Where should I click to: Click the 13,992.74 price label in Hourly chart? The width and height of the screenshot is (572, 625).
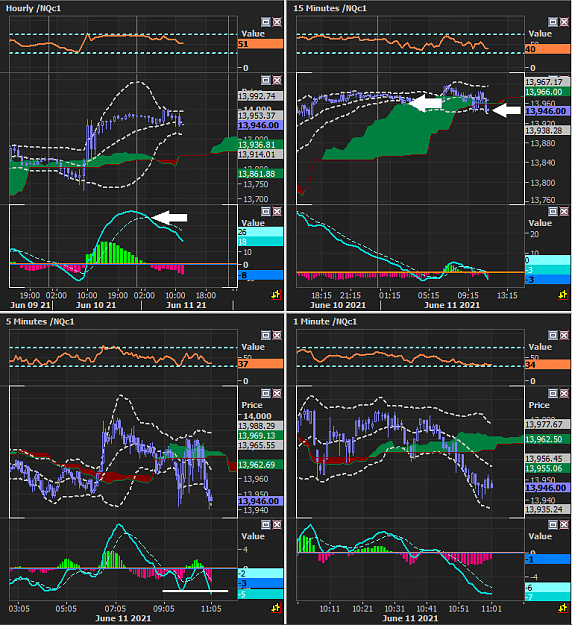tap(261, 96)
